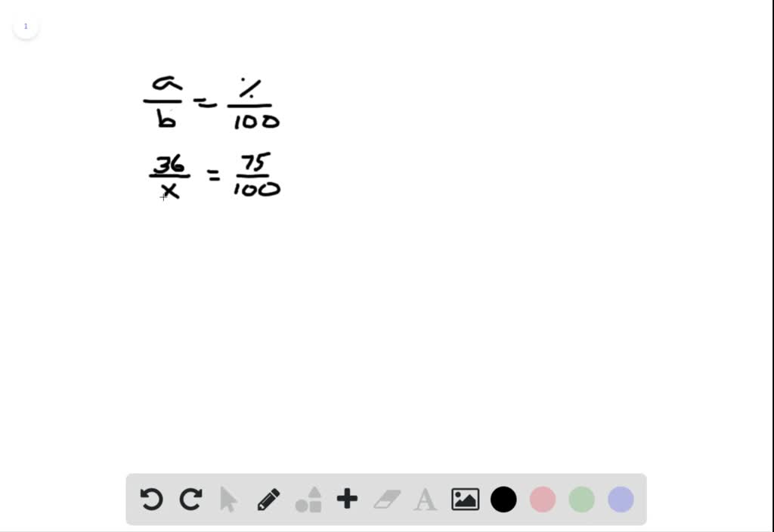Viewport: 774px width, 532px height.
Task: Click the handwritten letter b
Action: click(166, 119)
